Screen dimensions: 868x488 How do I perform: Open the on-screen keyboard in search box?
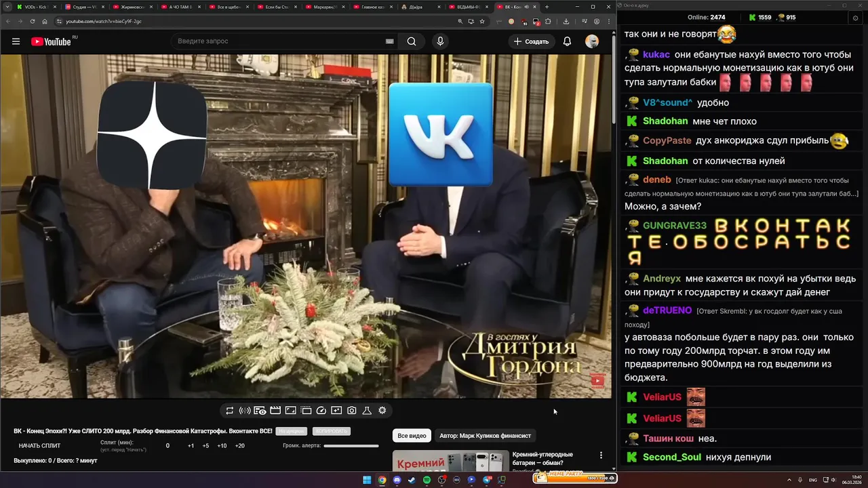coord(389,41)
